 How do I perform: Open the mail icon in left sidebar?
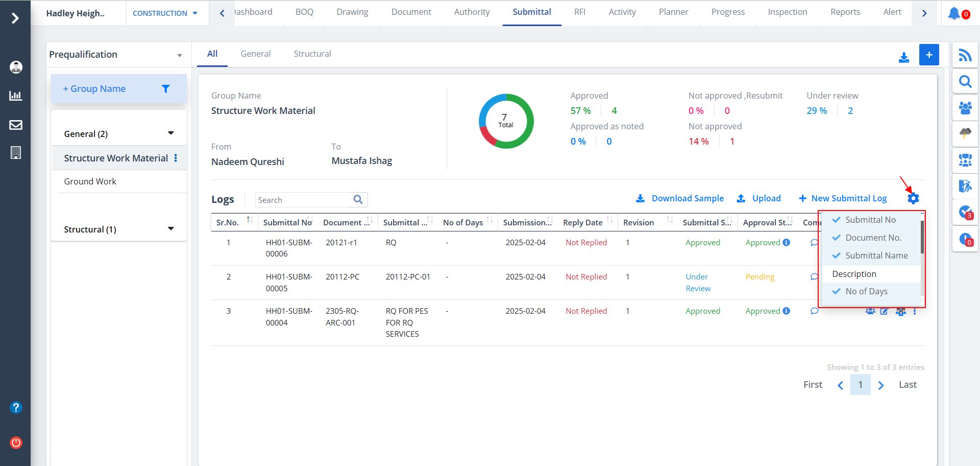click(x=16, y=125)
